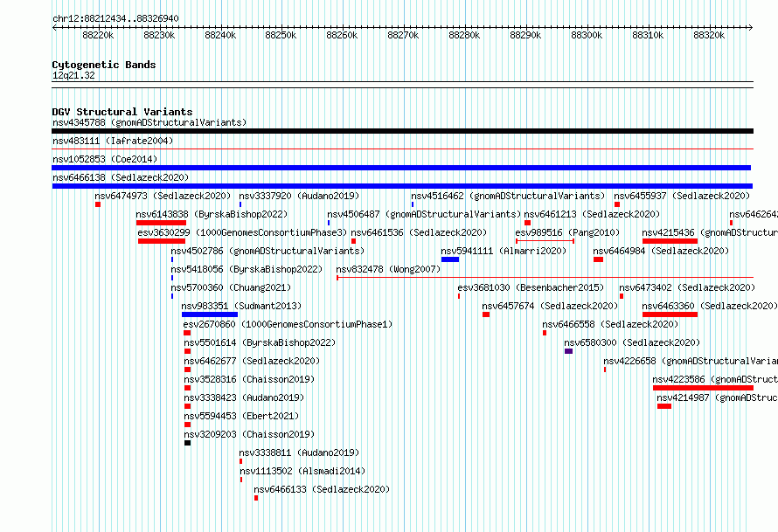Select the esv3630299 red variant bar

[162, 241]
